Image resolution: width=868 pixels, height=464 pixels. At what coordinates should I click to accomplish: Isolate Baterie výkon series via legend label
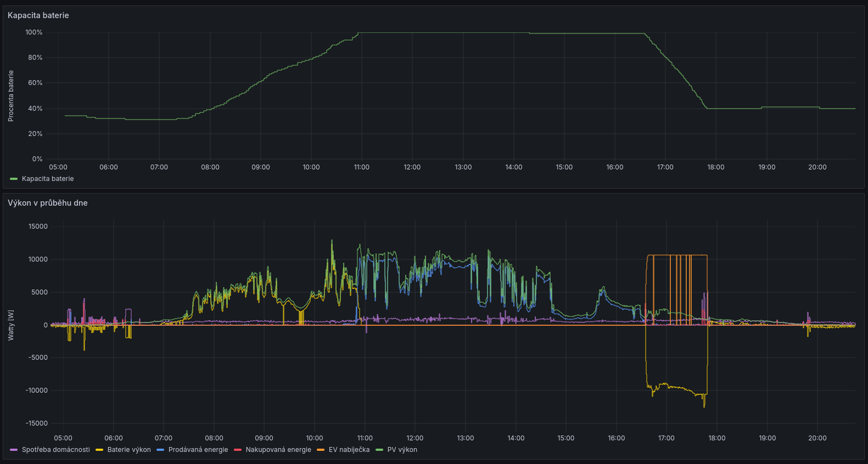(x=129, y=450)
